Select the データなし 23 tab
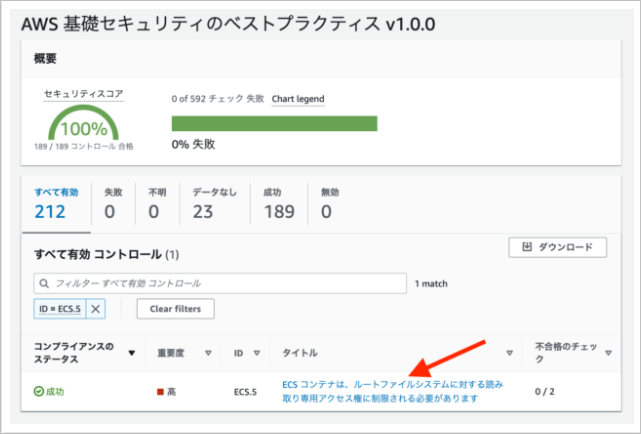641x434 pixels. point(215,204)
